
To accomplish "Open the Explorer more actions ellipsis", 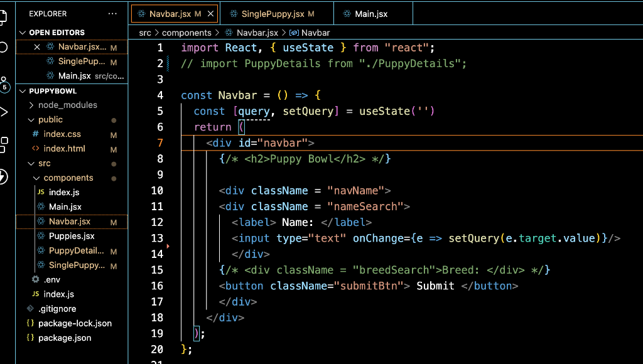I will pyautogui.click(x=112, y=14).
